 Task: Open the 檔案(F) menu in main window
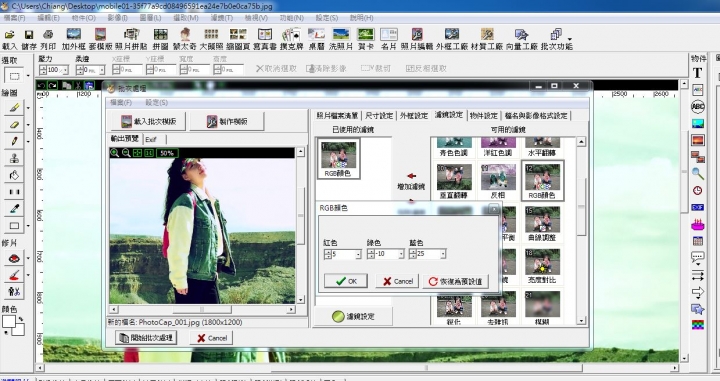pos(14,18)
